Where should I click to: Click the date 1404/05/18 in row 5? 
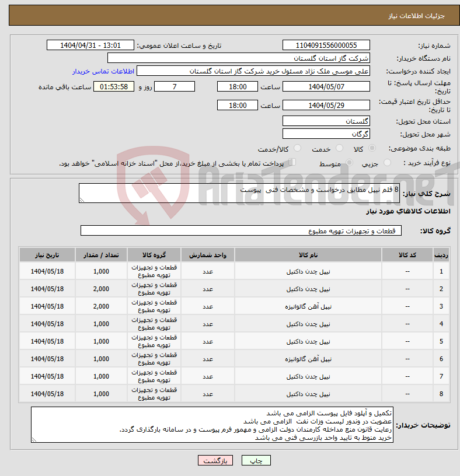click(x=47, y=341)
